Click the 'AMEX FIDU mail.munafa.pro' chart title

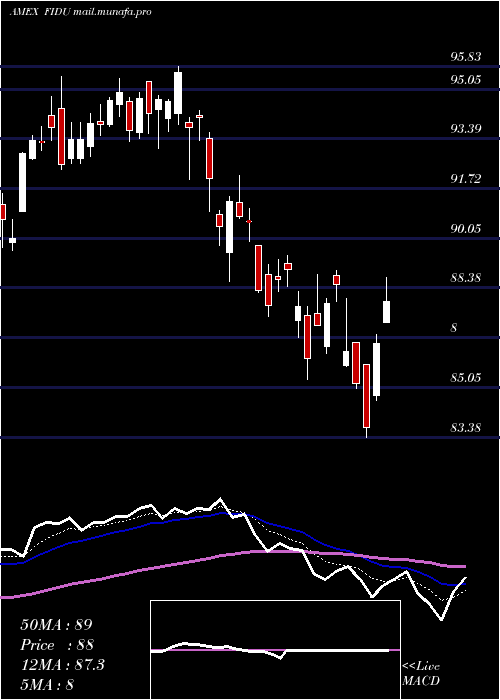point(81,12)
